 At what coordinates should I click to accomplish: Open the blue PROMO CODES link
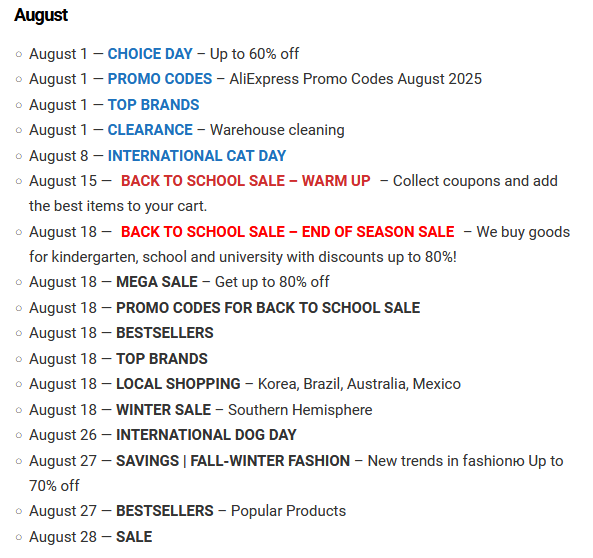160,79
